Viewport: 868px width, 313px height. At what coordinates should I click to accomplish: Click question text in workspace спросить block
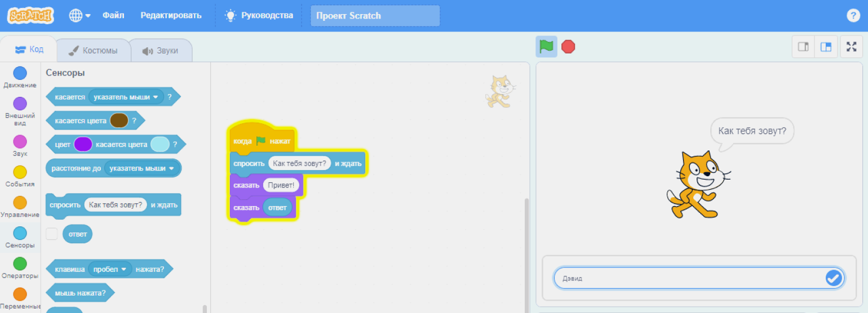coord(299,163)
